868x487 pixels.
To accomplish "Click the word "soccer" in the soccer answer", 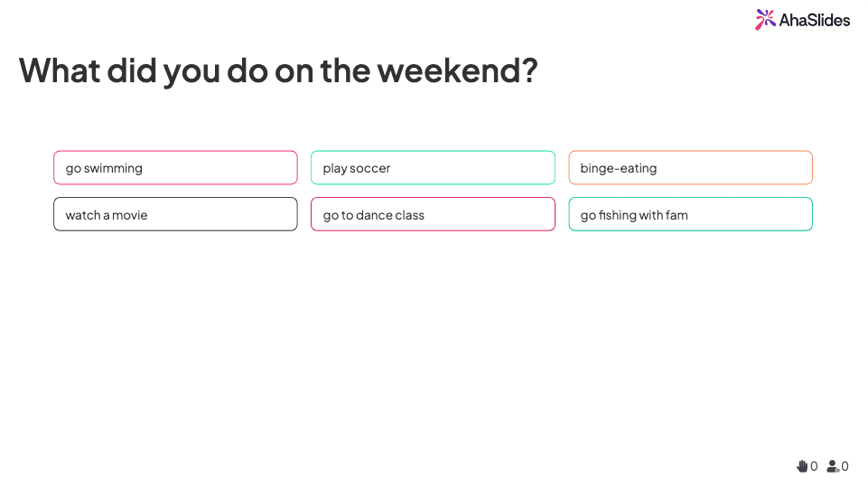I will pyautogui.click(x=370, y=168).
